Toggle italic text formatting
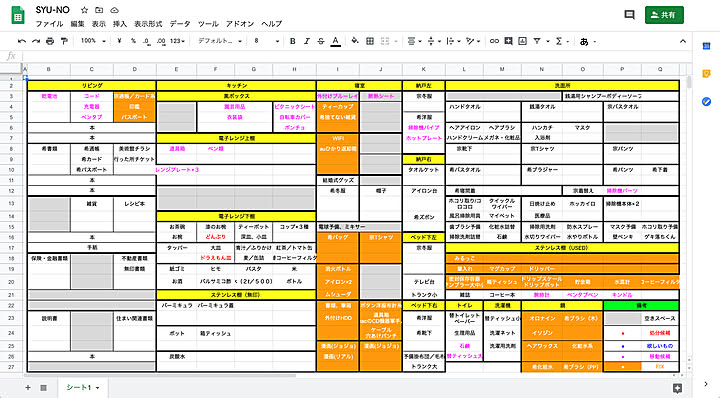The width and height of the screenshot is (720, 398). tap(307, 41)
